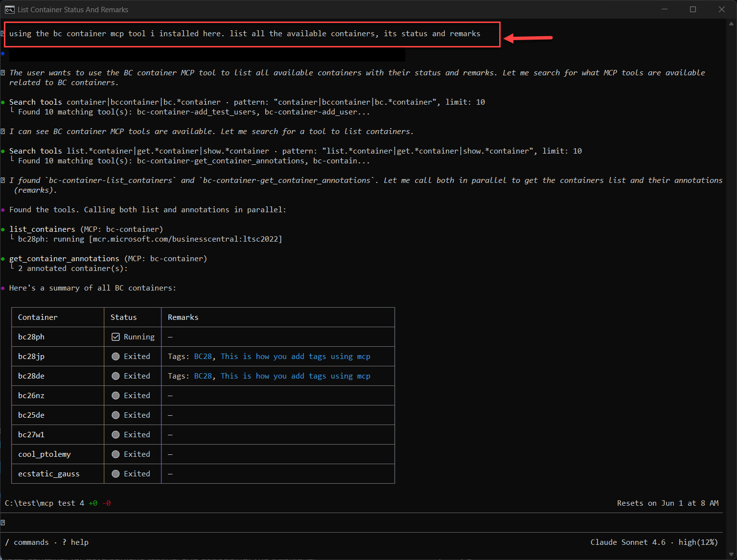
Task: Click the Exited status icon for bc26nz
Action: click(115, 396)
